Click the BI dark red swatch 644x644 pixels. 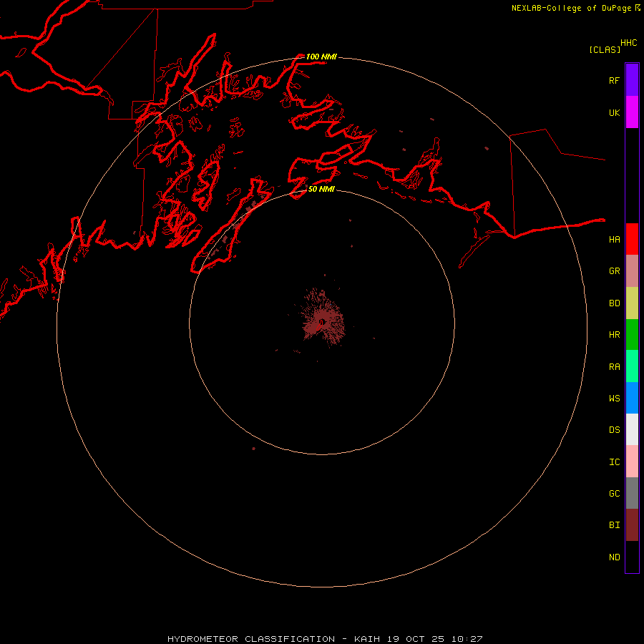pyautogui.click(x=632, y=525)
